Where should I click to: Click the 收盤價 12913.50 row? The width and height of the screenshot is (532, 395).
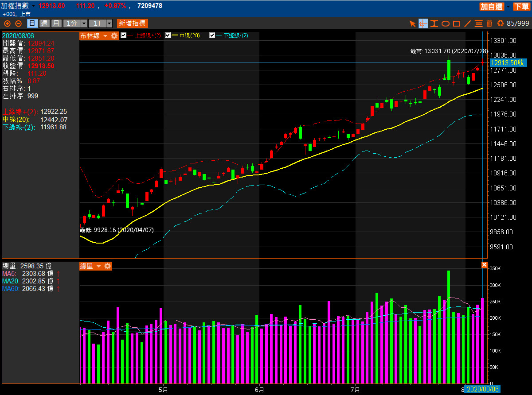(x=28, y=66)
